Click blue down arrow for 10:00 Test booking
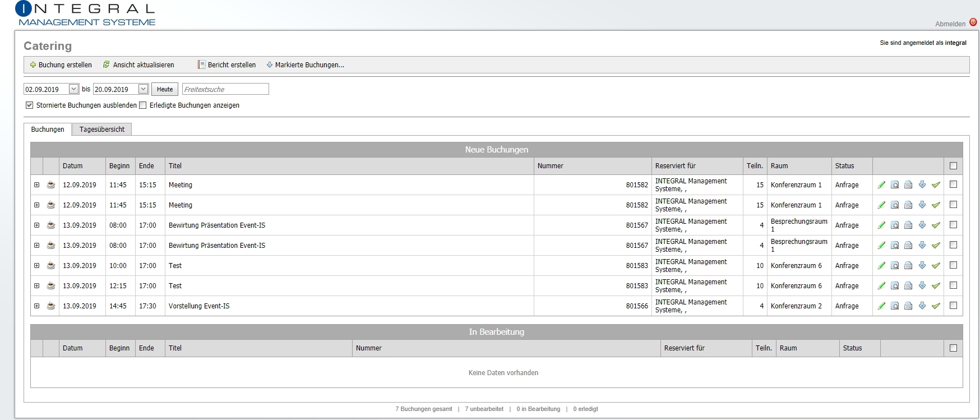The width and height of the screenshot is (980, 420). (x=922, y=266)
